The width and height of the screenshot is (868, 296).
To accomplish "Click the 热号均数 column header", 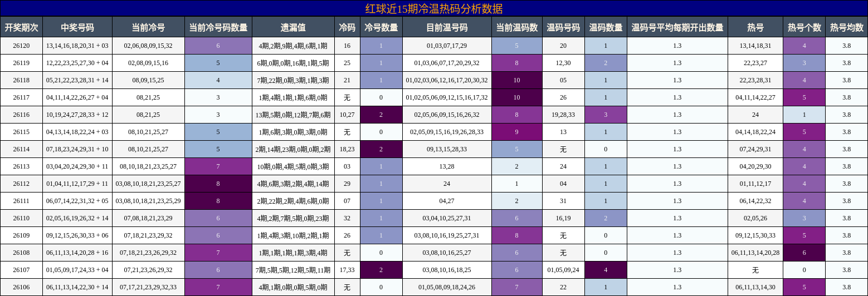I will 847,27.
